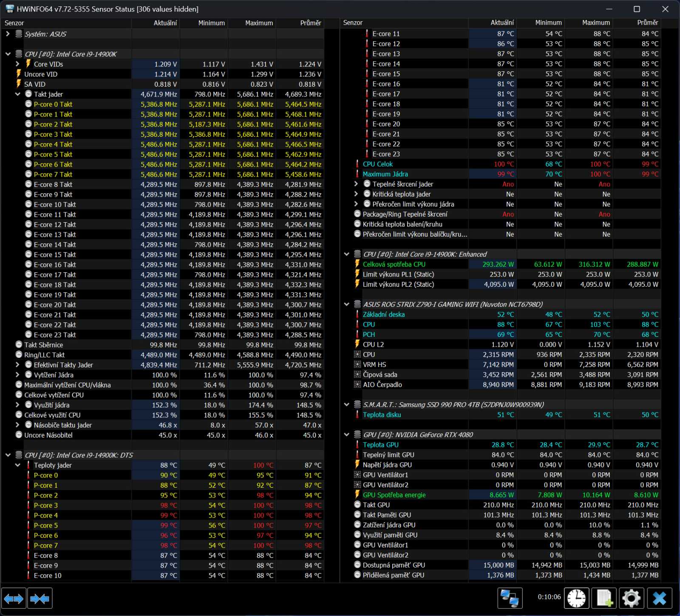Click the right Senzor column header
Screen dimensions: 680x616
point(404,23)
